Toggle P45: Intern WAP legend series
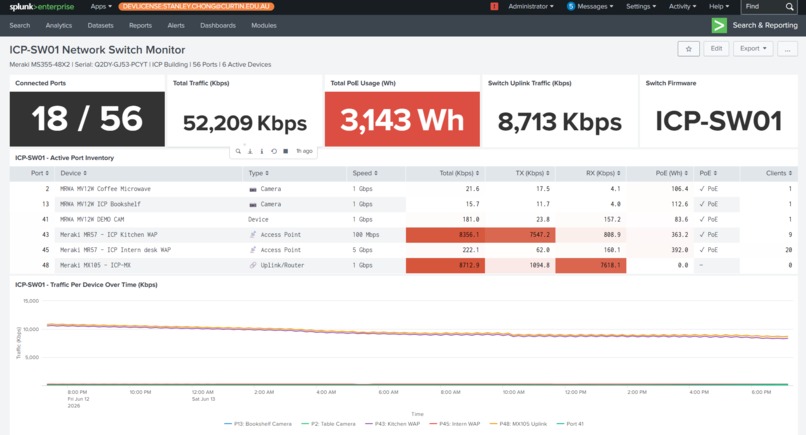The height and width of the screenshot is (435, 806). coord(455,424)
